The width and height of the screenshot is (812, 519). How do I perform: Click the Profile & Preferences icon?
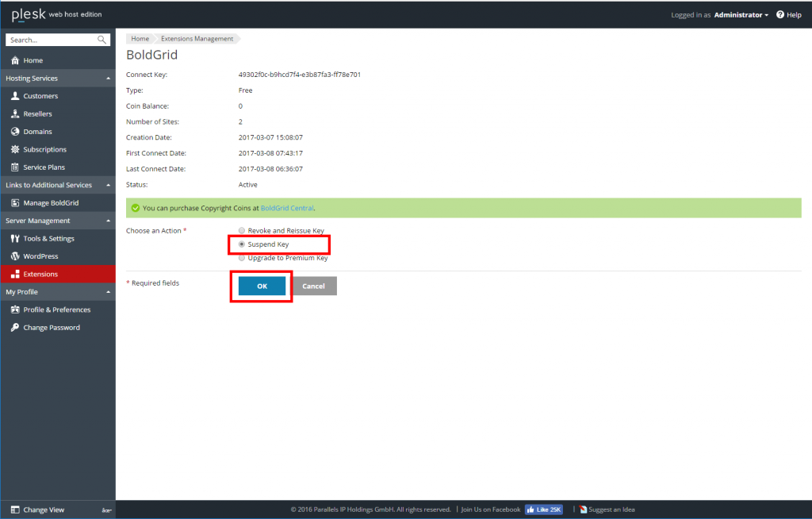[15, 309]
